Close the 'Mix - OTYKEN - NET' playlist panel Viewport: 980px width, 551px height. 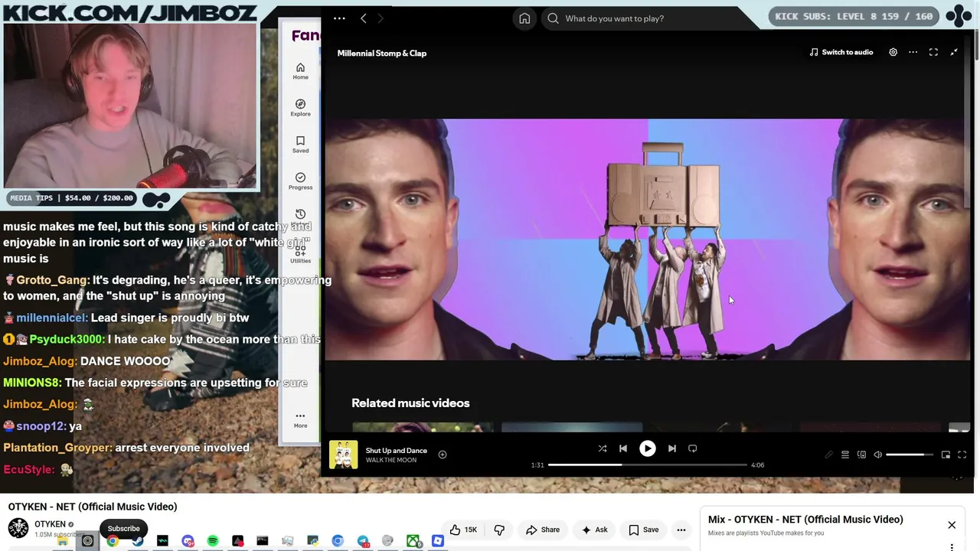pos(952,525)
